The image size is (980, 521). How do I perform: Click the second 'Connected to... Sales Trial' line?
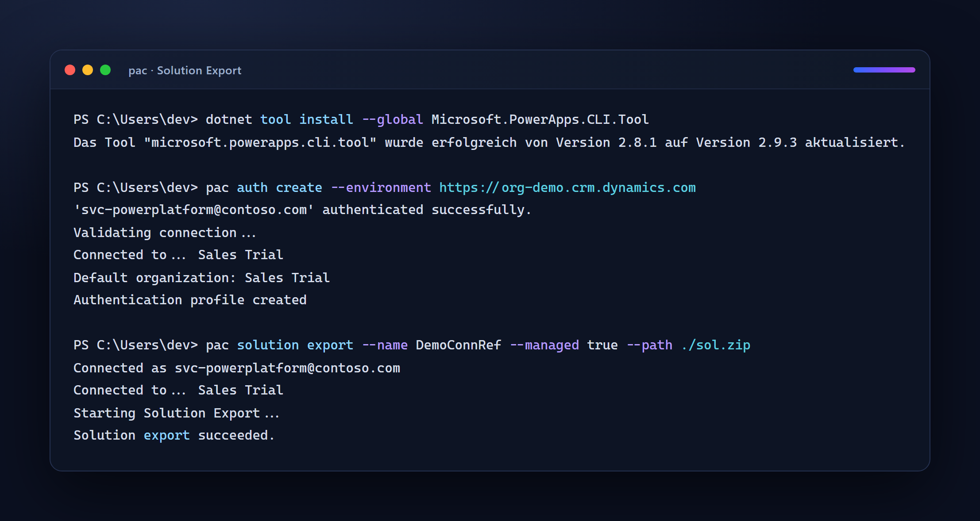pyautogui.click(x=178, y=390)
